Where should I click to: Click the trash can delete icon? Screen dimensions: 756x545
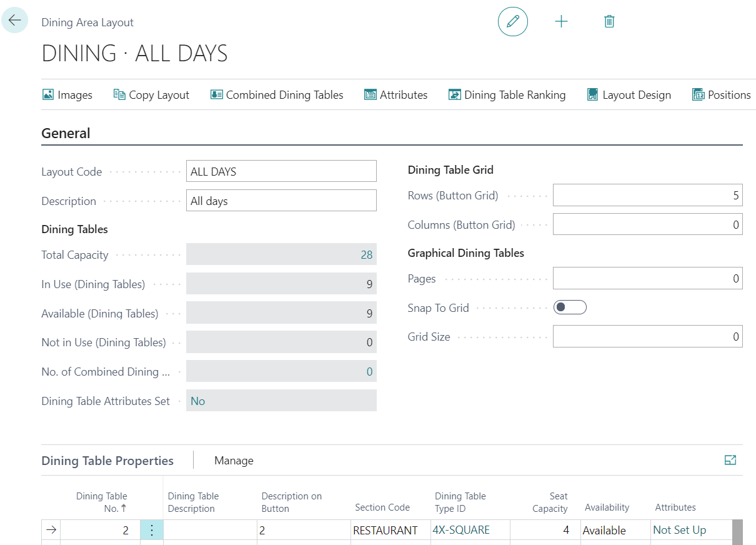click(609, 22)
